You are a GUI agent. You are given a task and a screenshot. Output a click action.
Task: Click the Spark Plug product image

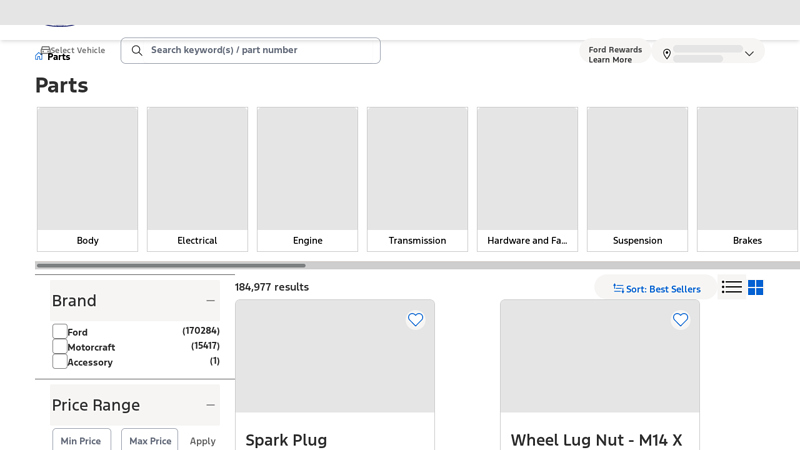335,356
